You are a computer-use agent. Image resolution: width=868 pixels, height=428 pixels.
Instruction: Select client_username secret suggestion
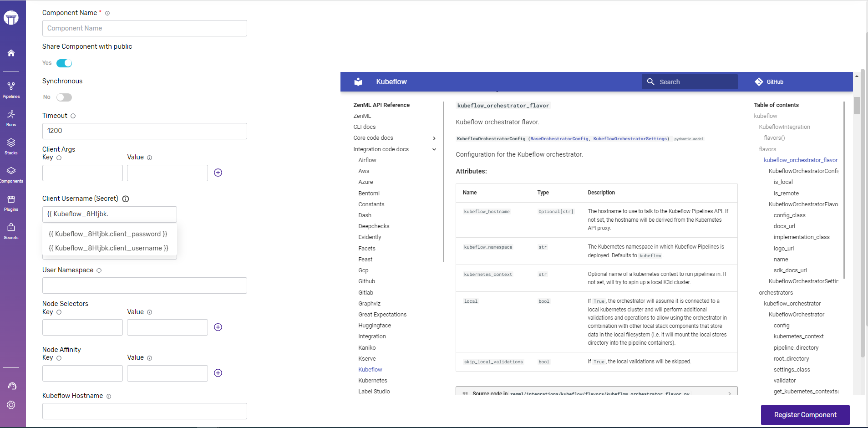click(x=109, y=248)
